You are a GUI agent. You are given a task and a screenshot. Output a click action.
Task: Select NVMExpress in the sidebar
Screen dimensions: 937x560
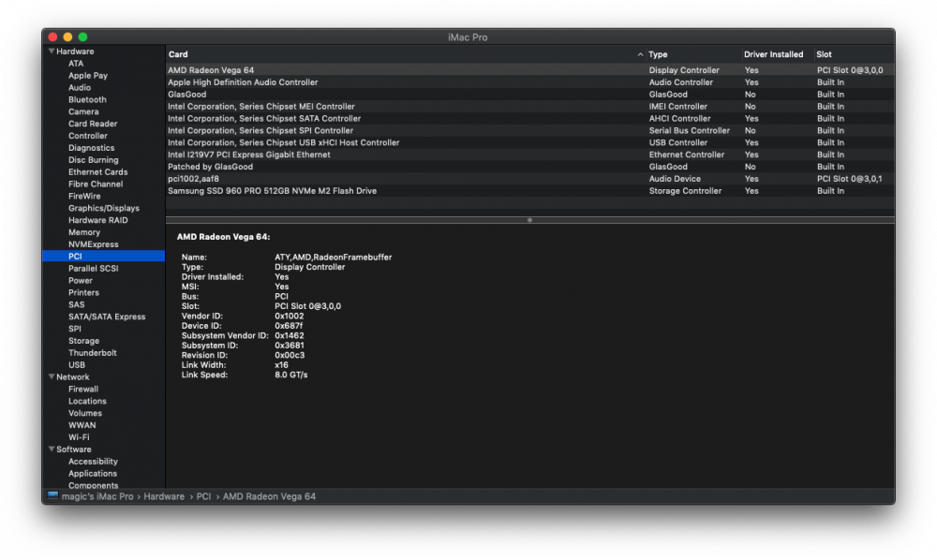(93, 244)
